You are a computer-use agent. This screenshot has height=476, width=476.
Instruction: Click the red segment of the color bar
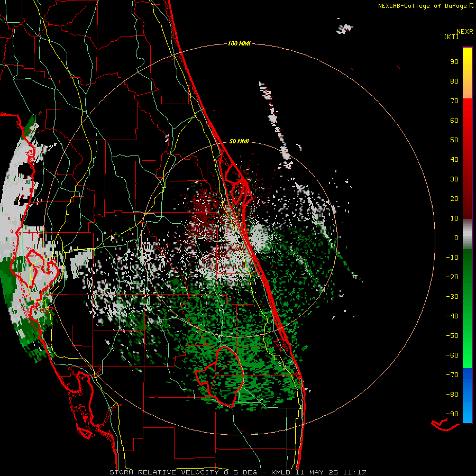coord(467,159)
